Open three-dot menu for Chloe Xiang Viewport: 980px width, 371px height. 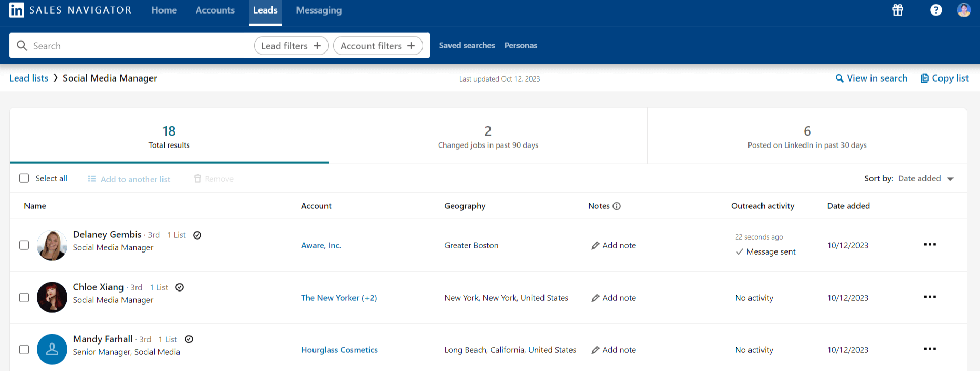coord(929,297)
